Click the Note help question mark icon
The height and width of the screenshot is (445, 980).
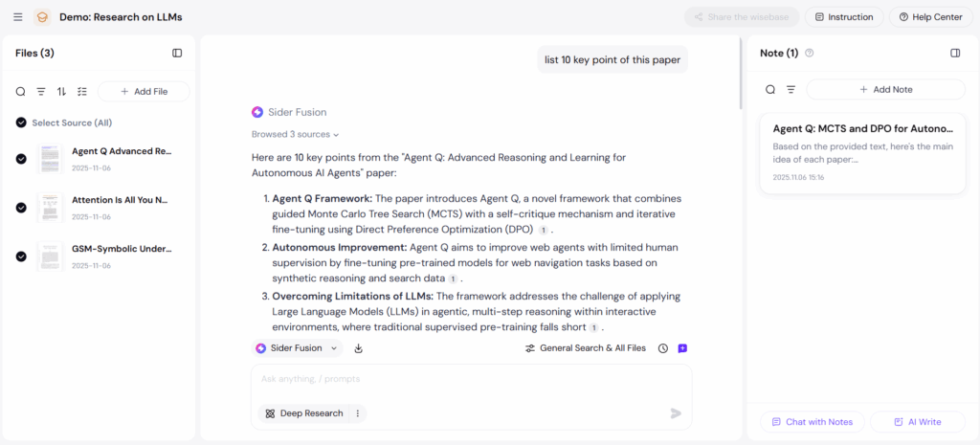tap(810, 54)
